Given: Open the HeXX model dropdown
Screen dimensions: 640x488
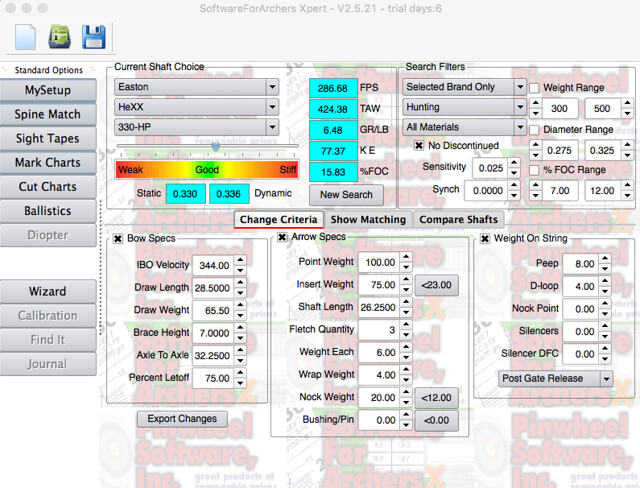Looking at the screenshot, I should [x=197, y=107].
